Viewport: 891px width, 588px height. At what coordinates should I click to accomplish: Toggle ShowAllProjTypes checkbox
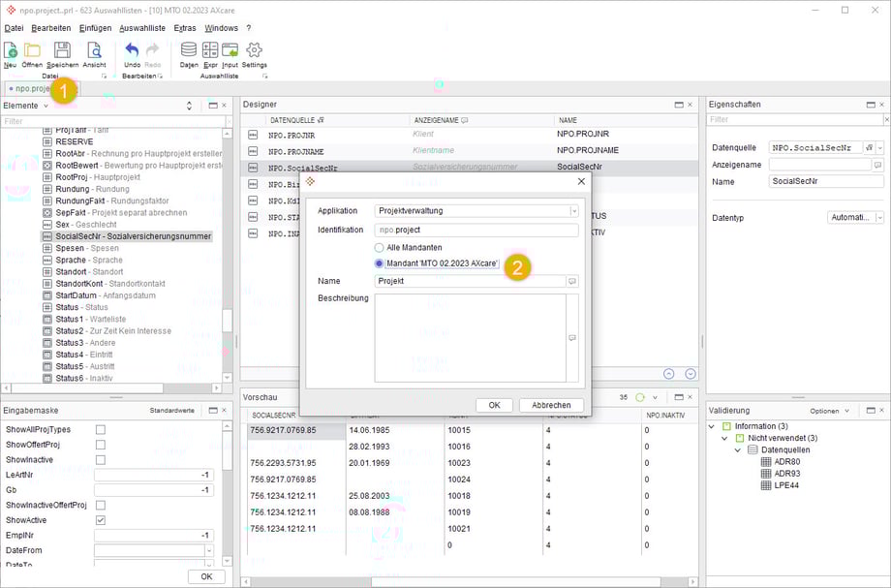(x=101, y=429)
